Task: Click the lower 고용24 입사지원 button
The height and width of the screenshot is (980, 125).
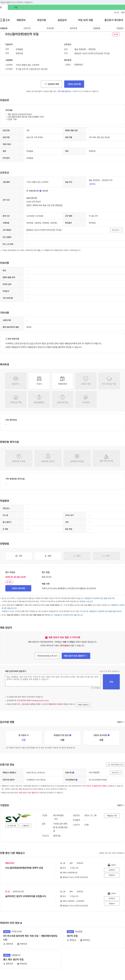Action: pyautogui.click(x=18, y=588)
